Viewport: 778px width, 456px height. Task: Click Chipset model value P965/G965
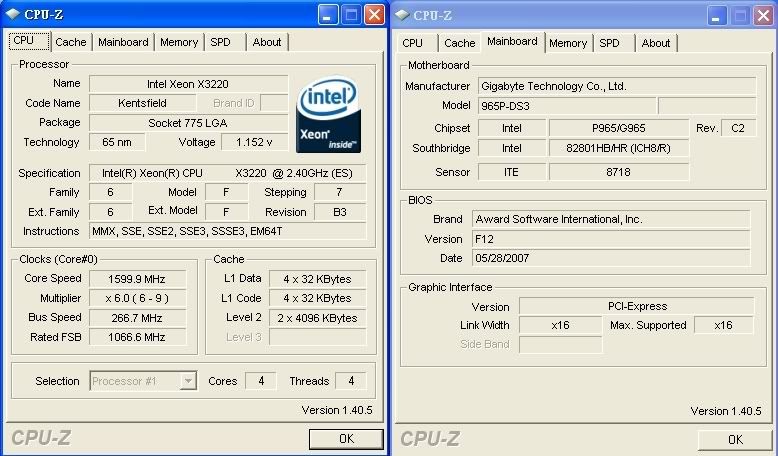coord(619,129)
